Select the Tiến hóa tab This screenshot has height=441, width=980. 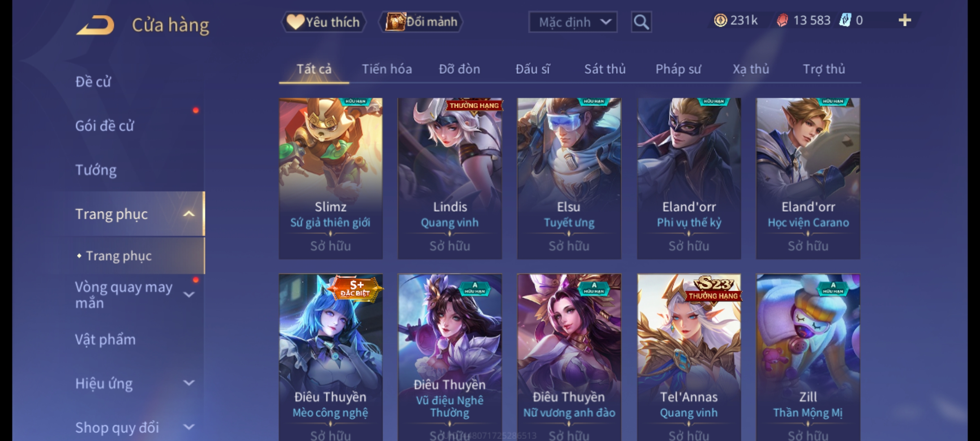pos(387,69)
